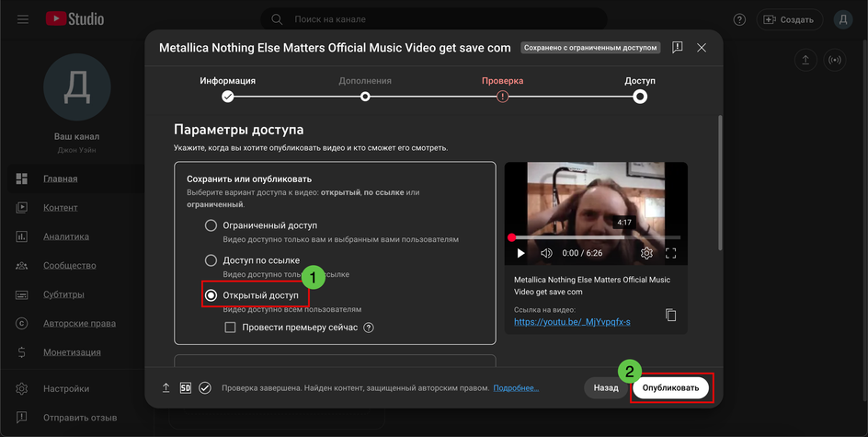Screen dimensions: 868x437
Task: Play the video preview
Action: point(520,253)
